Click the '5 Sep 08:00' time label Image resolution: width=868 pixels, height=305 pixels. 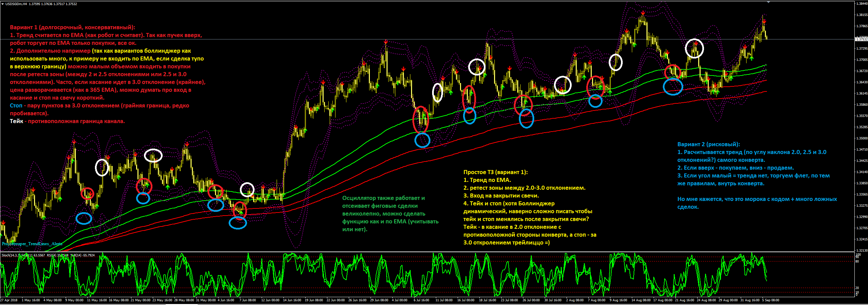pos(771,300)
